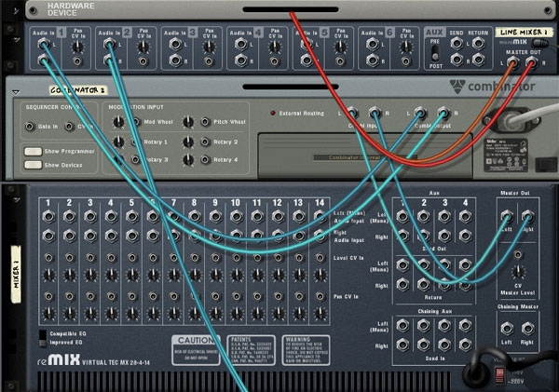Click Line Mixer Audio In 2 right jack
This screenshot has width=559, height=392.
[x=109, y=61]
